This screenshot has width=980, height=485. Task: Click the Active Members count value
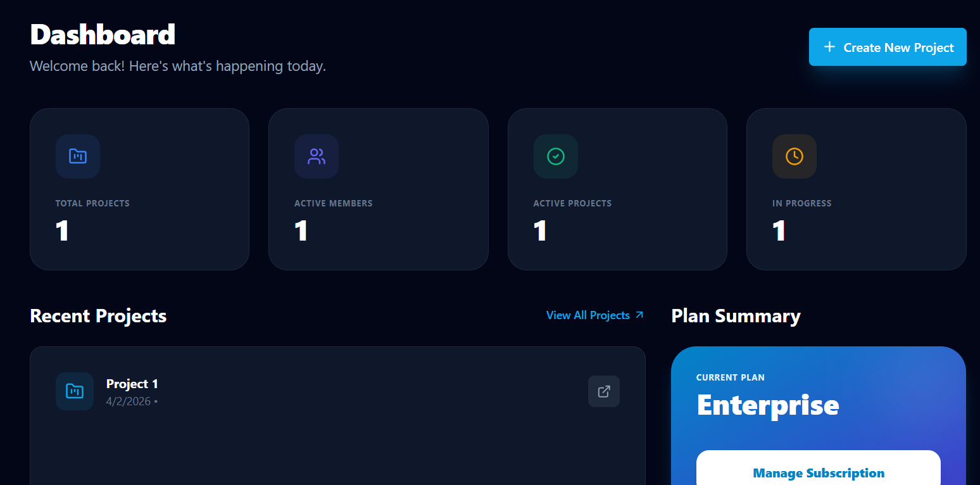pos(301,230)
